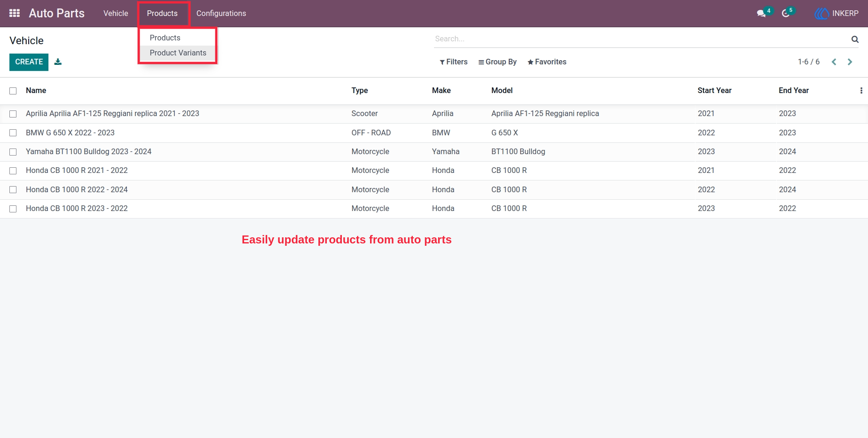
Task: Go to previous page arrow
Action: point(834,62)
